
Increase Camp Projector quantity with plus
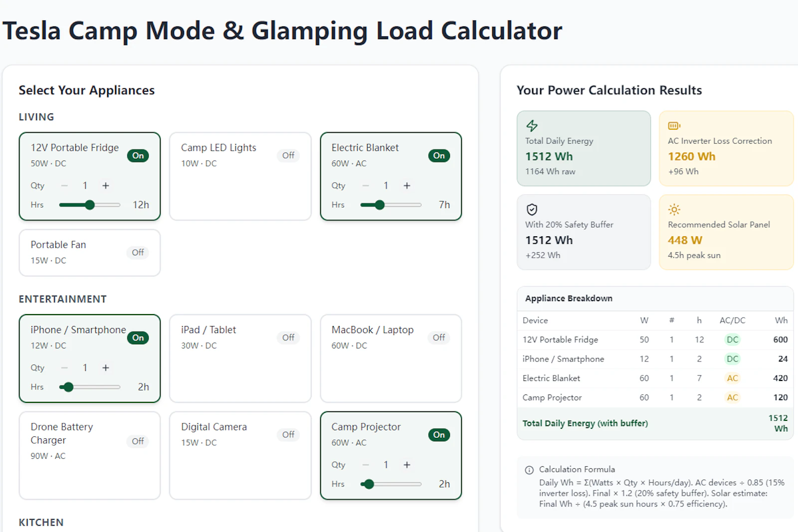[407, 465]
